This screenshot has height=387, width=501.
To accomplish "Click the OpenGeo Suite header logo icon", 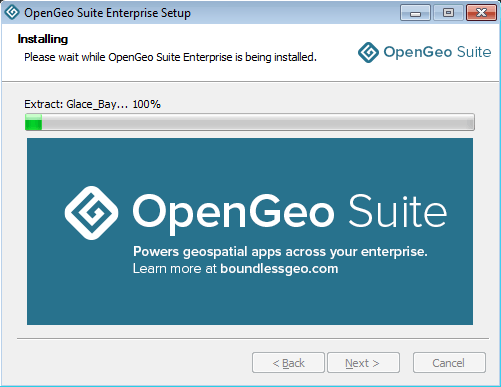I will pyautogui.click(x=368, y=52).
